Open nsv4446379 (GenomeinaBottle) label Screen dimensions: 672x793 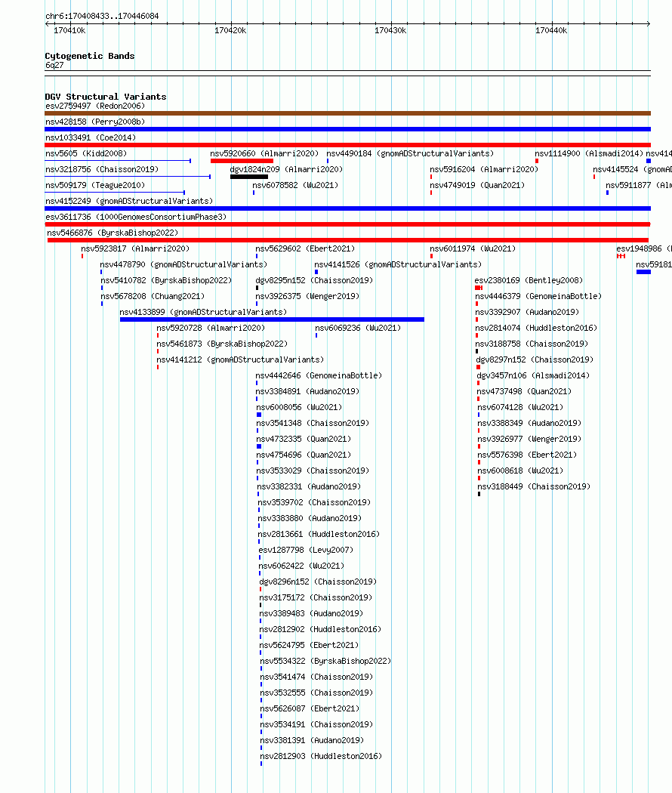tap(538, 296)
